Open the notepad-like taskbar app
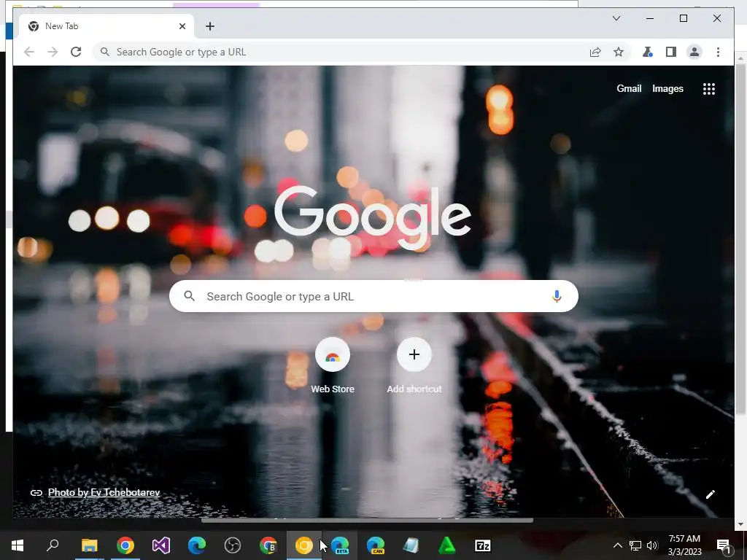Viewport: 747px width, 560px height. point(411,545)
